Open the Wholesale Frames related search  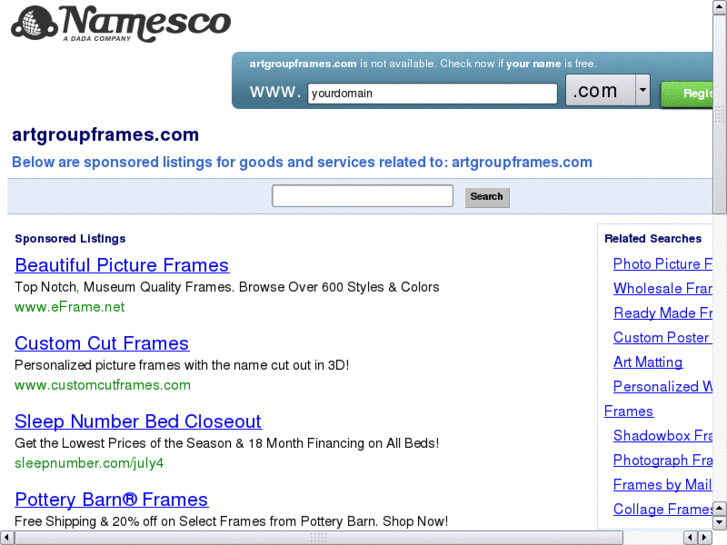(x=663, y=289)
